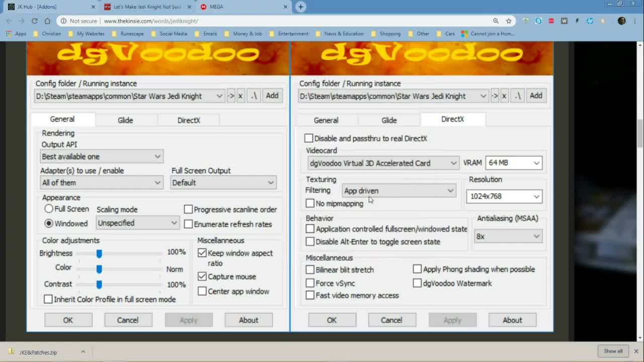Switch to Glide tab in left panel
The image size is (644, 362).
coord(125,120)
